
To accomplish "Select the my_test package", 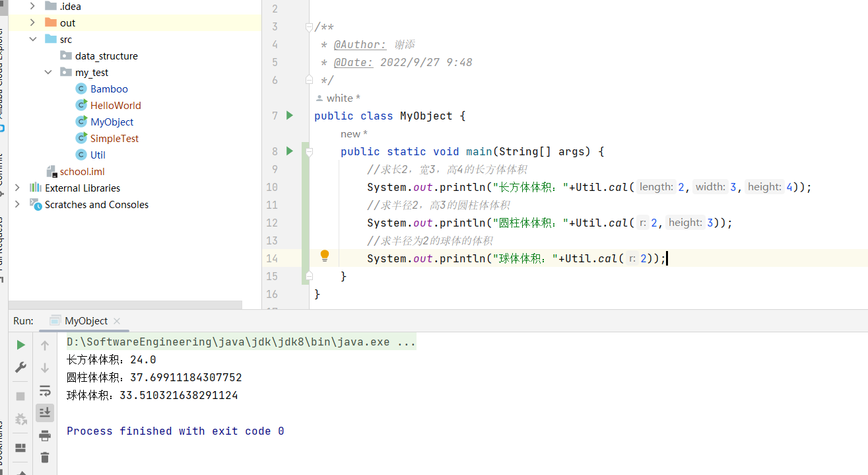I will [x=92, y=72].
